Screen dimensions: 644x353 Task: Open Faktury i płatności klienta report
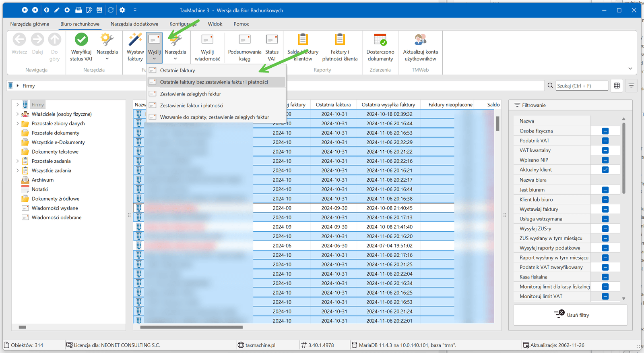click(x=340, y=40)
